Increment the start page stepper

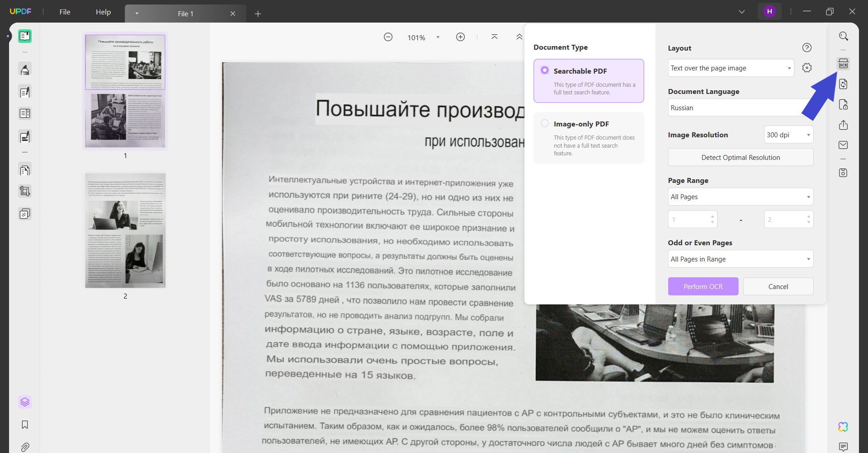click(x=713, y=216)
